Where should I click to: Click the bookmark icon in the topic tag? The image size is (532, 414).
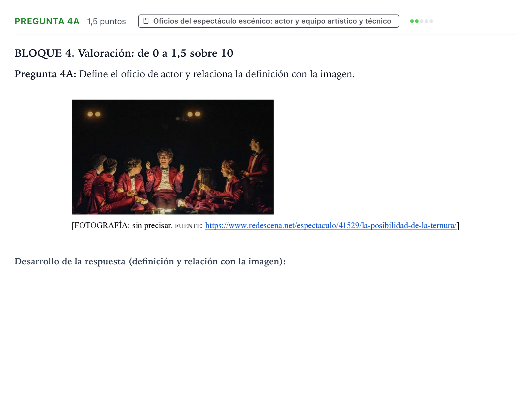(x=146, y=21)
